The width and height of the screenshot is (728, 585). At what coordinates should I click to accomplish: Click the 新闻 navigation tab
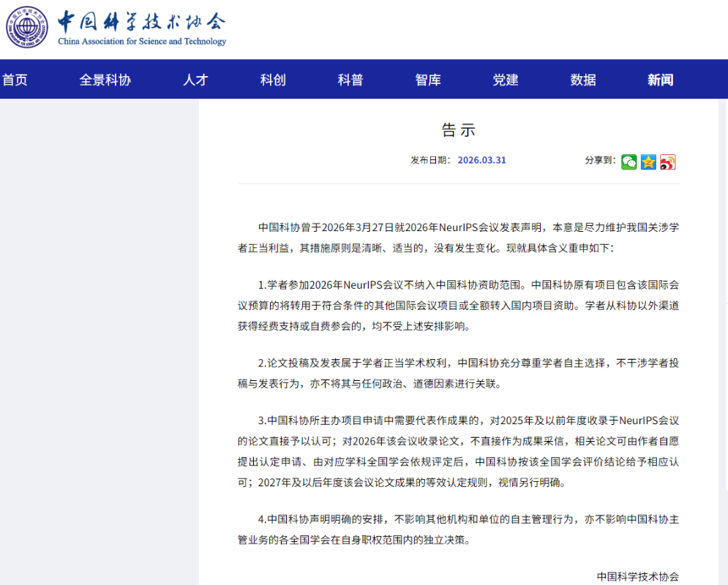(660, 80)
